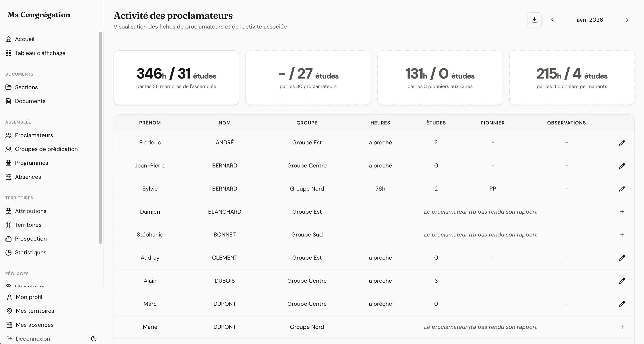Click the Déconnexion button
The height and width of the screenshot is (344, 644).
[33, 339]
